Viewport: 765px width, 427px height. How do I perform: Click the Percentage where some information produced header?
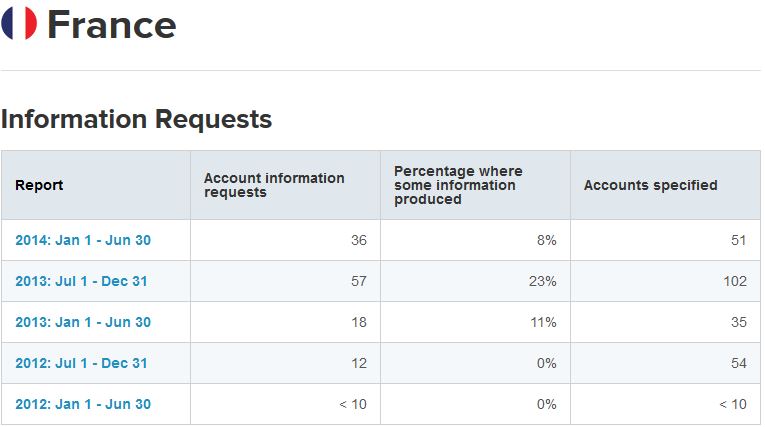[x=458, y=185]
